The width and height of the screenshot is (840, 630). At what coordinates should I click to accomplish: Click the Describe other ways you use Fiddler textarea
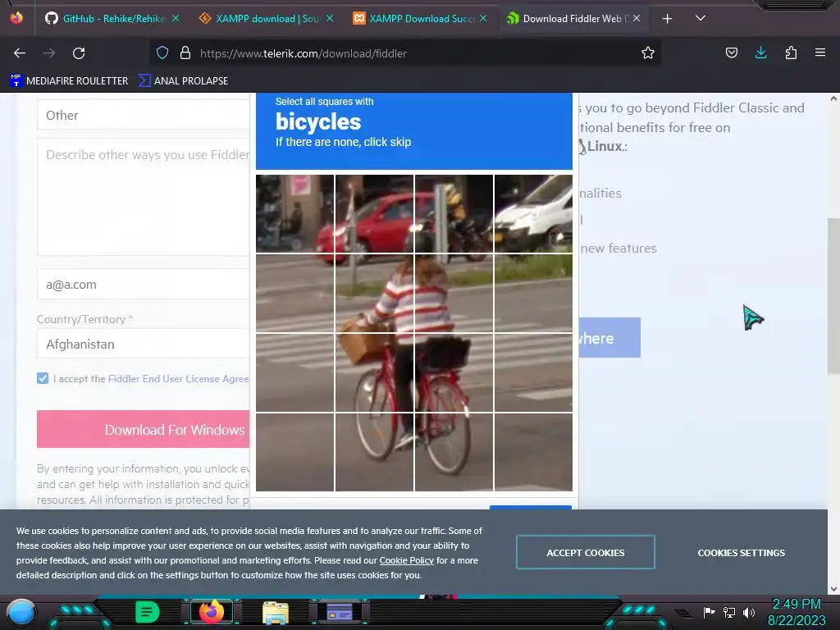[143, 197]
